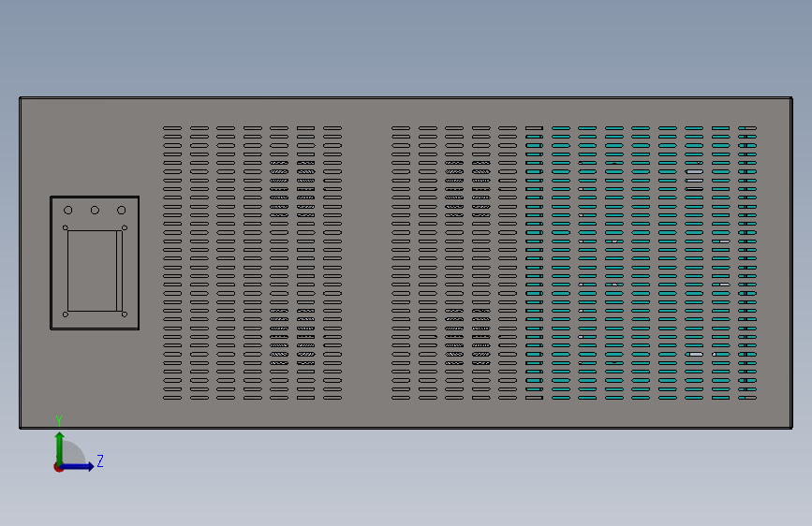This screenshot has width=812, height=526.
Task: Click the red X axis ball at triad origin
Action: click(58, 467)
